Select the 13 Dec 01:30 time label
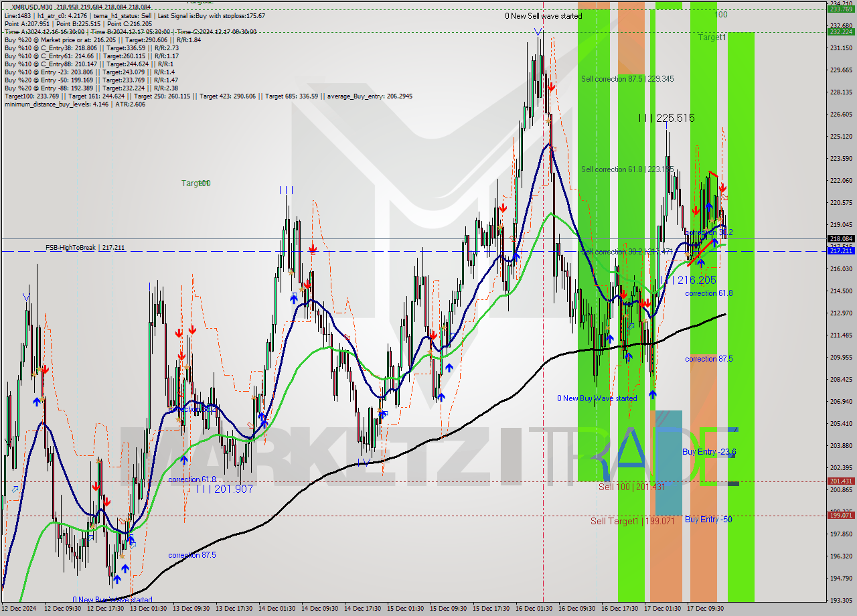The width and height of the screenshot is (857, 616). (x=148, y=609)
